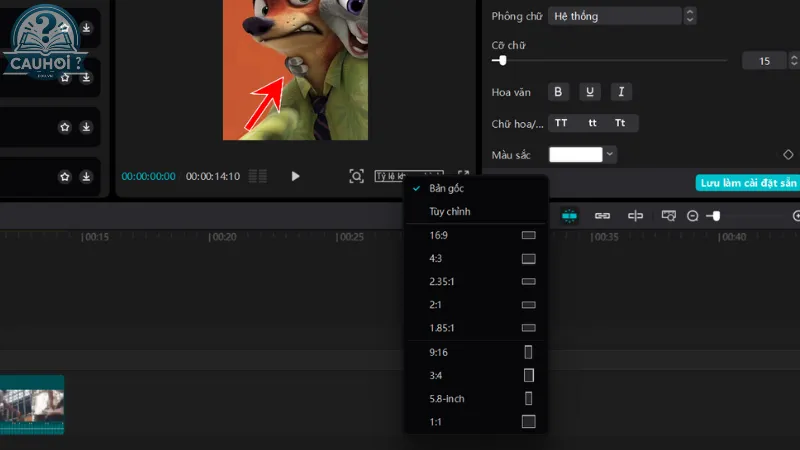
Task: Choose the 16:9 aspect ratio
Action: (476, 235)
